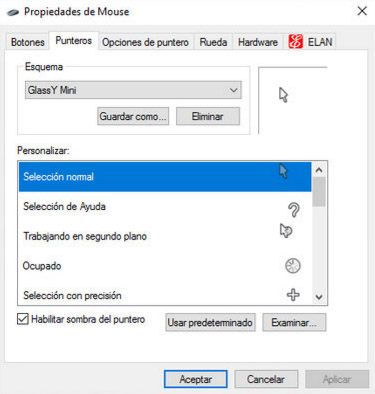The image size is (375, 394).
Task: Toggle Habilitar sombra del puntero checkbox
Action: (23, 319)
